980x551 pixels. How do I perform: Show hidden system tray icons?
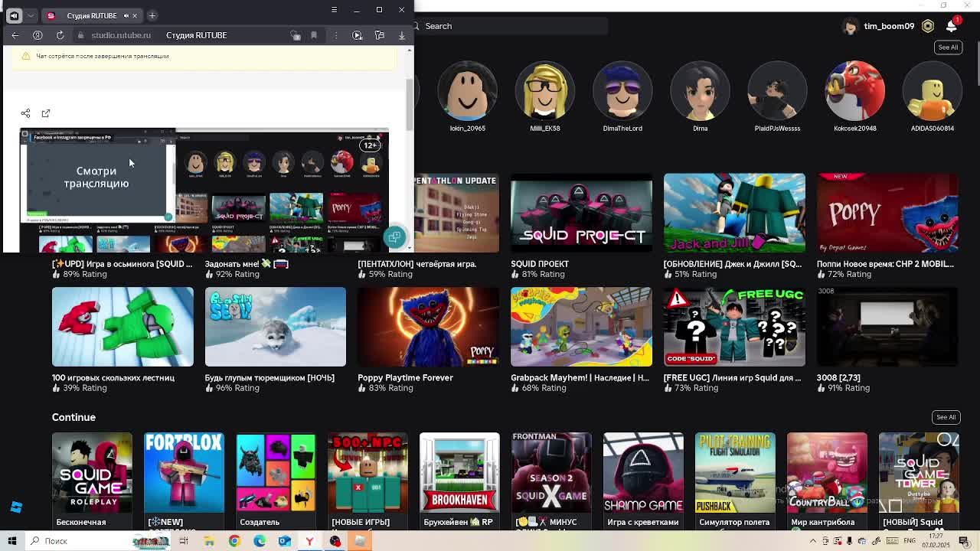pyautogui.click(x=812, y=541)
